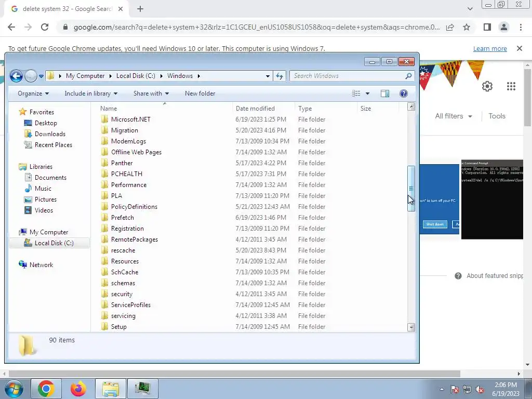The image size is (532, 399).
Task: Go back in Windows Explorer
Action: click(x=16, y=76)
